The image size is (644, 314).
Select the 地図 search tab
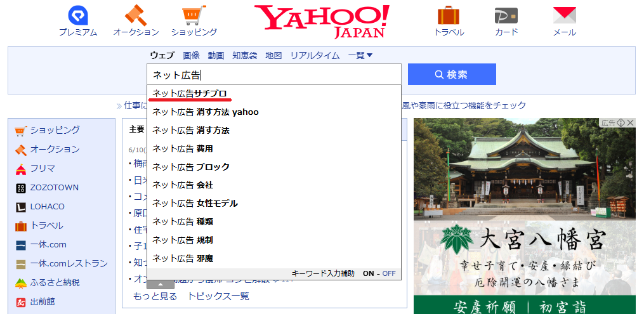click(273, 55)
